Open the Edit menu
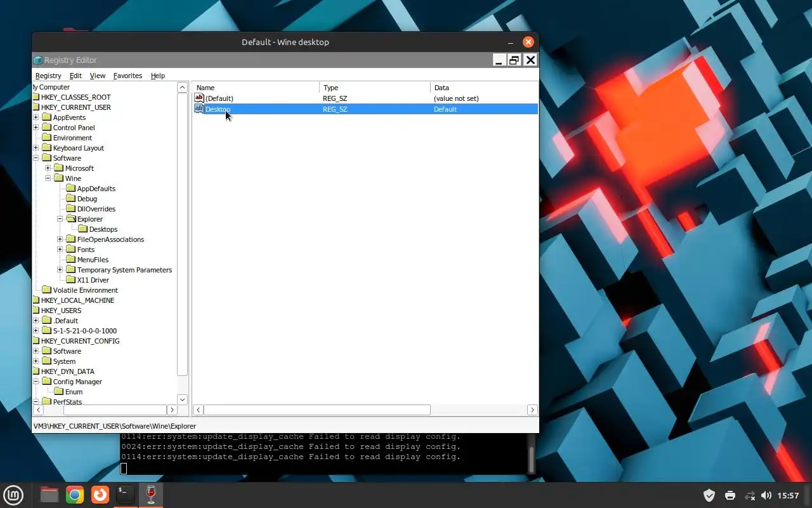 click(75, 76)
